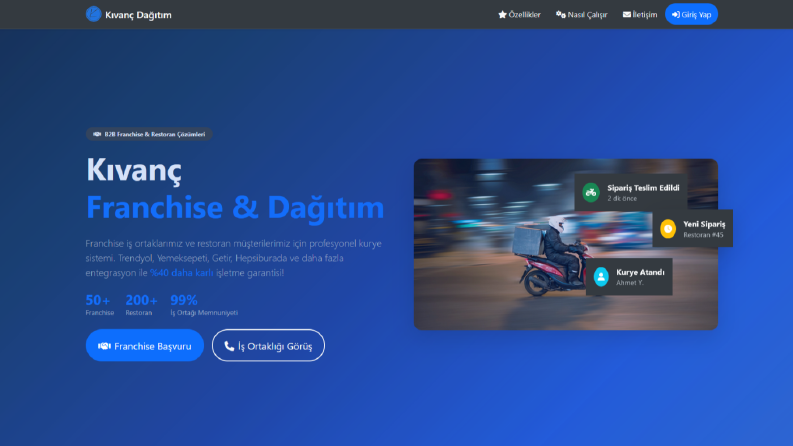Screen dimensions: 793x446
Task: Click the Giriş Yap button
Action: [x=691, y=14]
